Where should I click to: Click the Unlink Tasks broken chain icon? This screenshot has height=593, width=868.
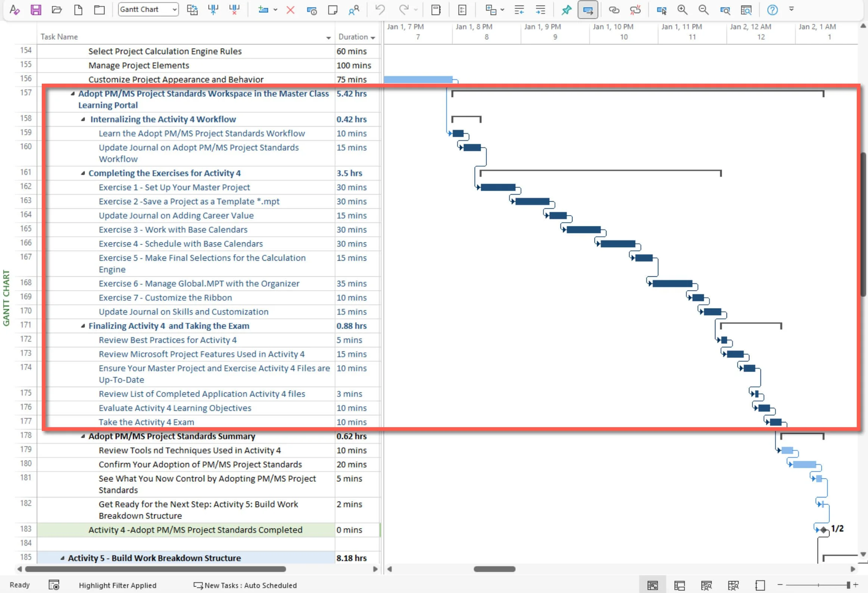[635, 10]
